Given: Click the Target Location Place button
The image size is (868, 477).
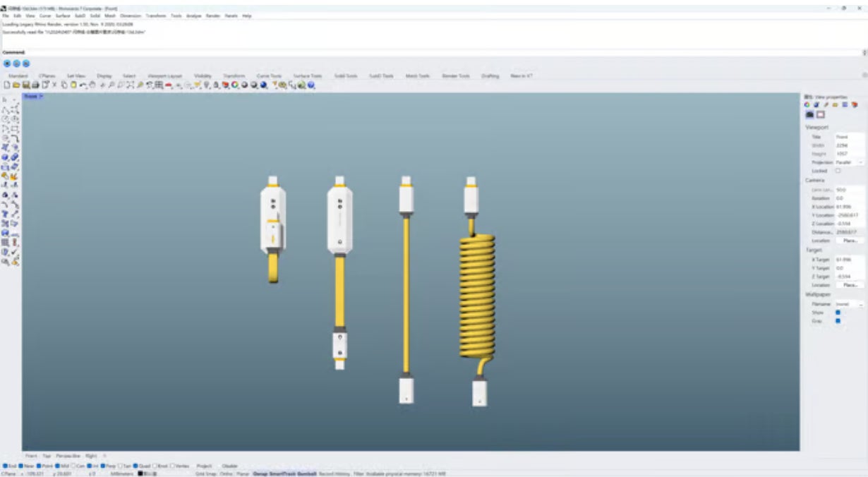Looking at the screenshot, I should click(850, 285).
